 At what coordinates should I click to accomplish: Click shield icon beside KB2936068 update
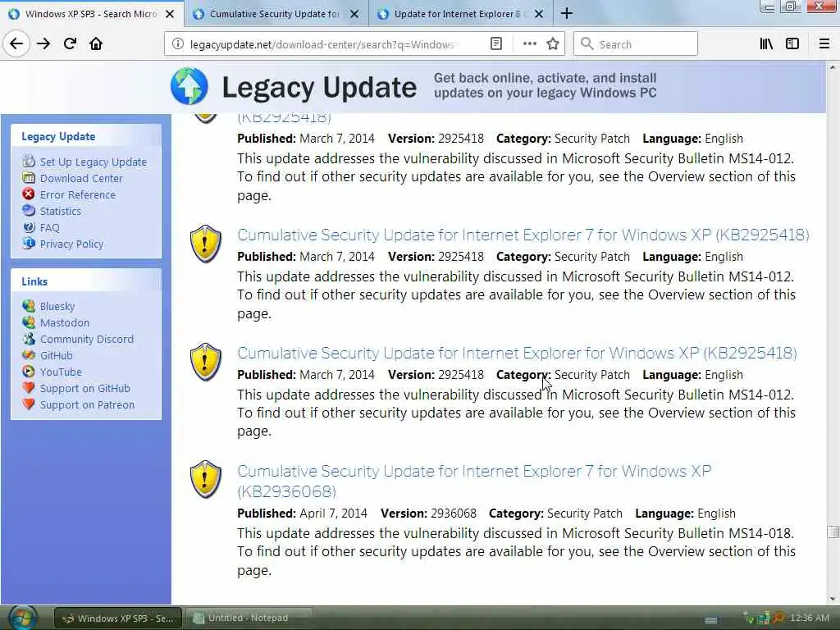(x=206, y=479)
